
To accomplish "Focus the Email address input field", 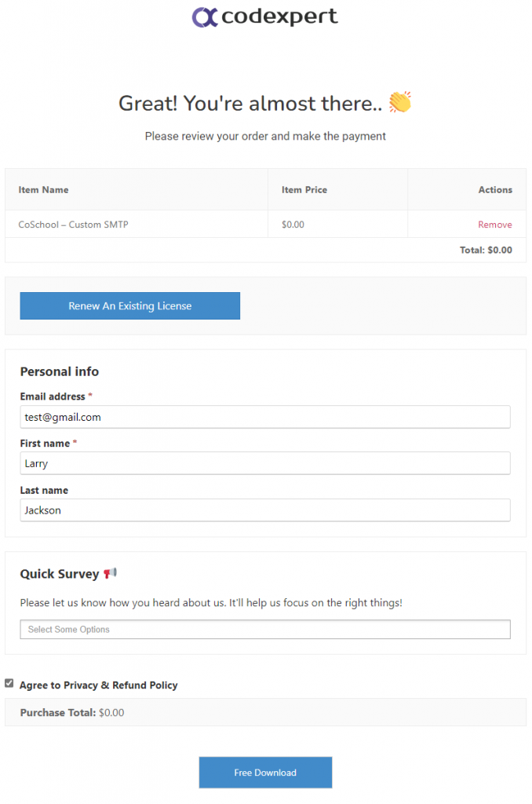I will click(x=265, y=417).
